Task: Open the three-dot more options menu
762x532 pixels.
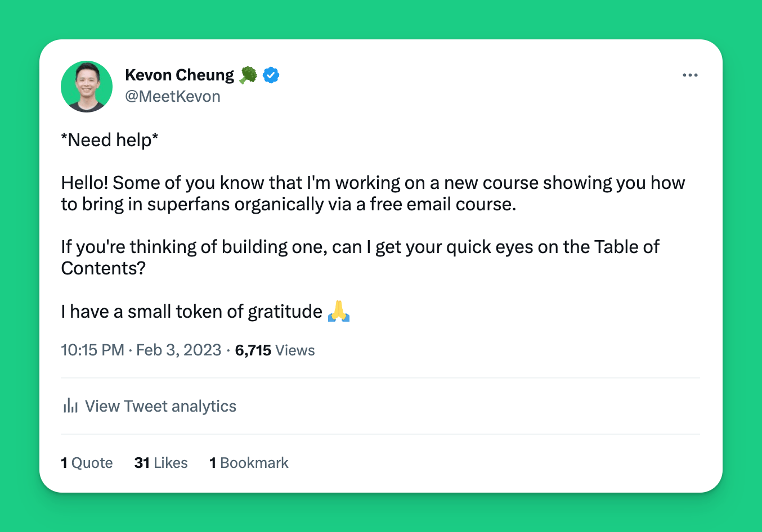Action: click(x=690, y=75)
